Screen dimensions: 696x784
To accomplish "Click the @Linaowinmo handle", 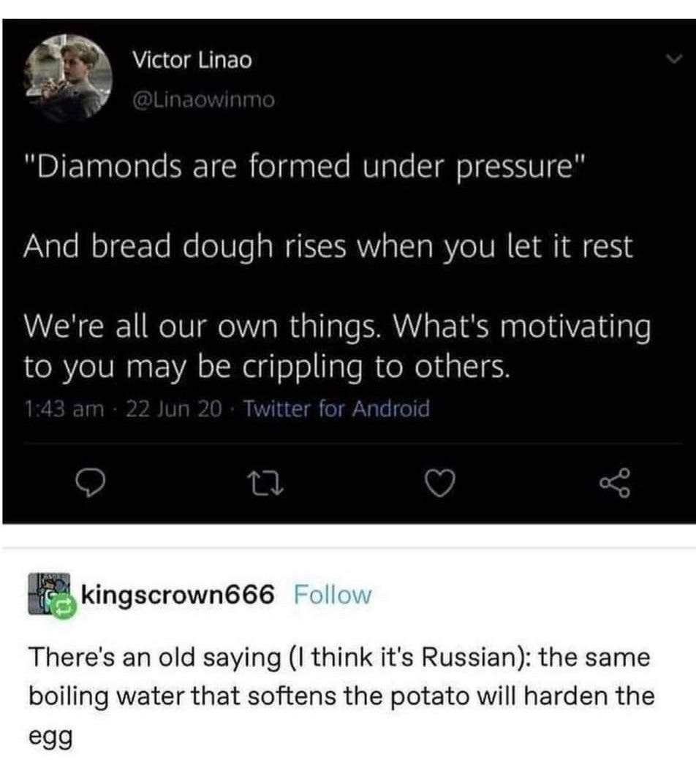I will (203, 100).
